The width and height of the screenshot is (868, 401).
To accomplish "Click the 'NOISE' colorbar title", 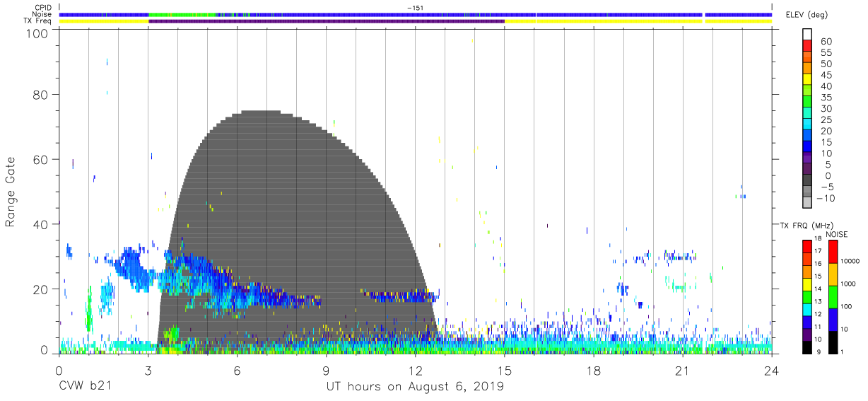I will click(836, 233).
